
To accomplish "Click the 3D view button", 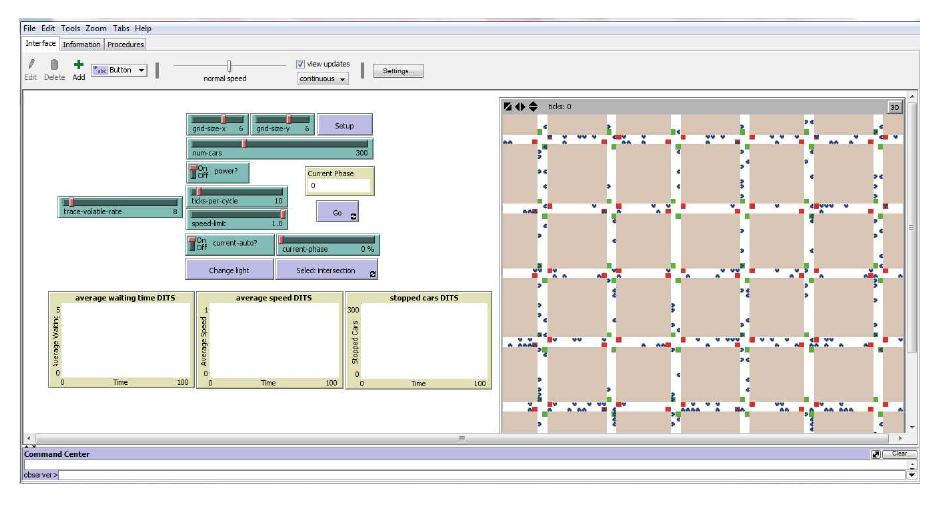I will click(894, 107).
